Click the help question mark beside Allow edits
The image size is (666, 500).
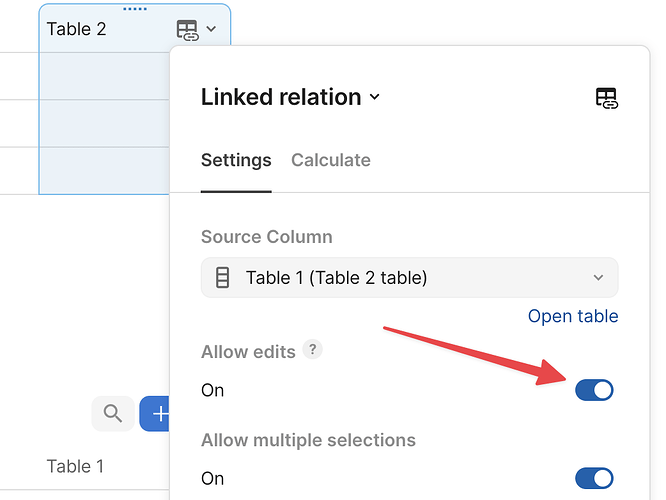[x=313, y=350]
